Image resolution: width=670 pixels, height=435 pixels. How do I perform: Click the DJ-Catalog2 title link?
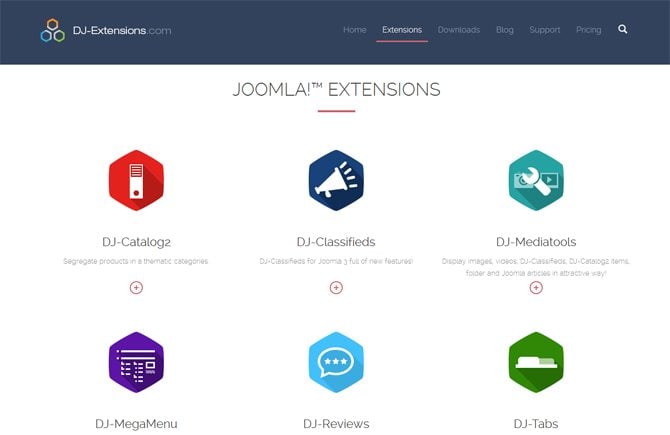point(136,242)
